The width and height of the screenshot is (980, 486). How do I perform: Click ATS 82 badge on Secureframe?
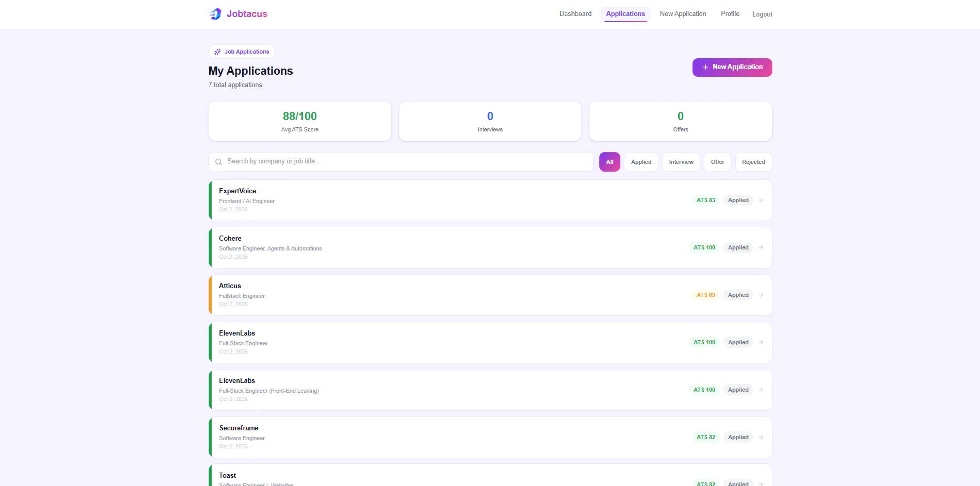tap(705, 437)
